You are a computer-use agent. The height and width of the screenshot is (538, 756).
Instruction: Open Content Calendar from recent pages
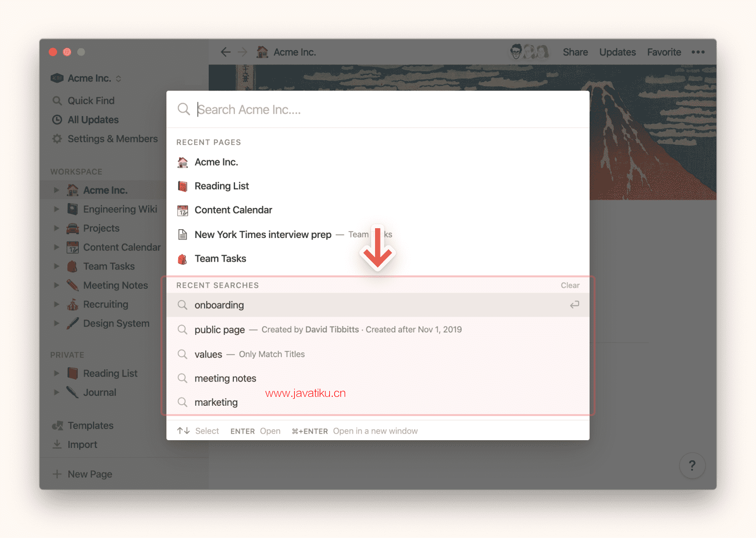coord(378,210)
